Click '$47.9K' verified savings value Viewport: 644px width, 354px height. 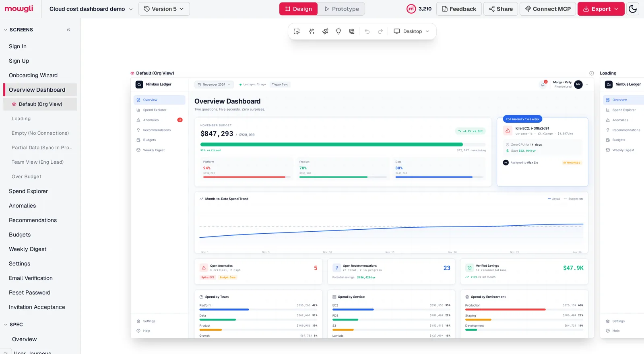(x=573, y=268)
